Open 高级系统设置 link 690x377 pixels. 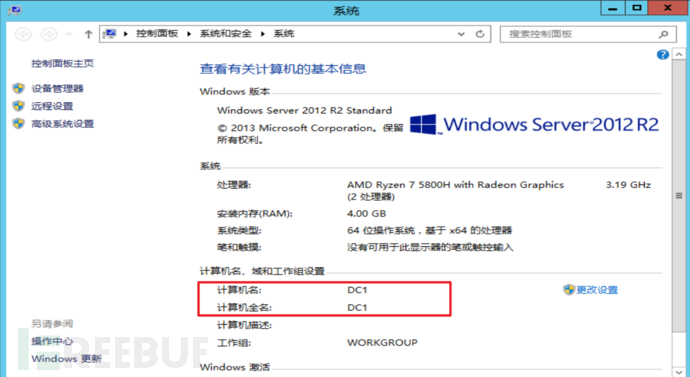(62, 124)
